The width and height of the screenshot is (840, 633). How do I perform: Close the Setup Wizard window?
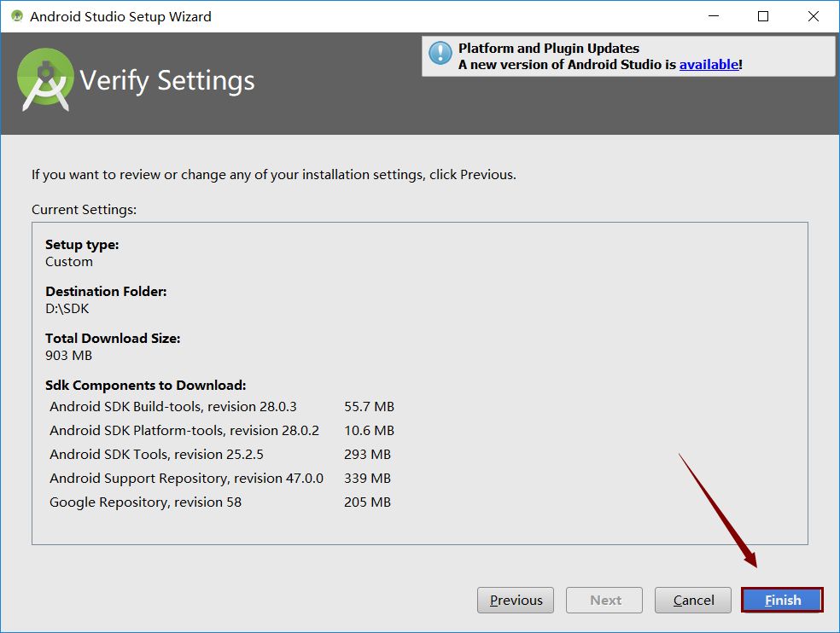(814, 16)
